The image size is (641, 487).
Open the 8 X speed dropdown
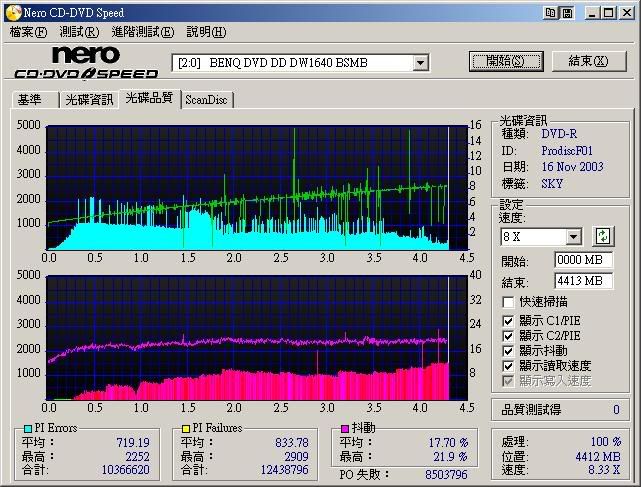[x=573, y=236]
